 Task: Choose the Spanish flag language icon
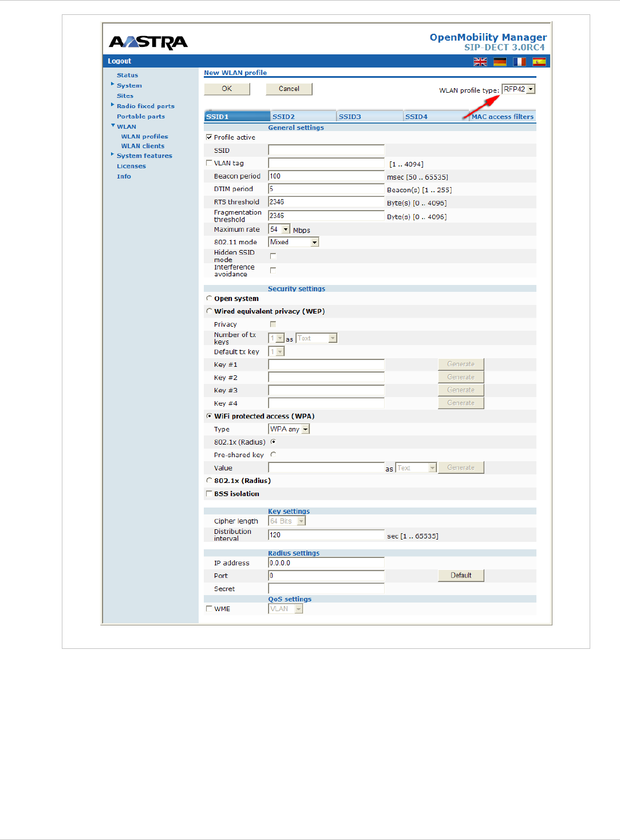[539, 62]
